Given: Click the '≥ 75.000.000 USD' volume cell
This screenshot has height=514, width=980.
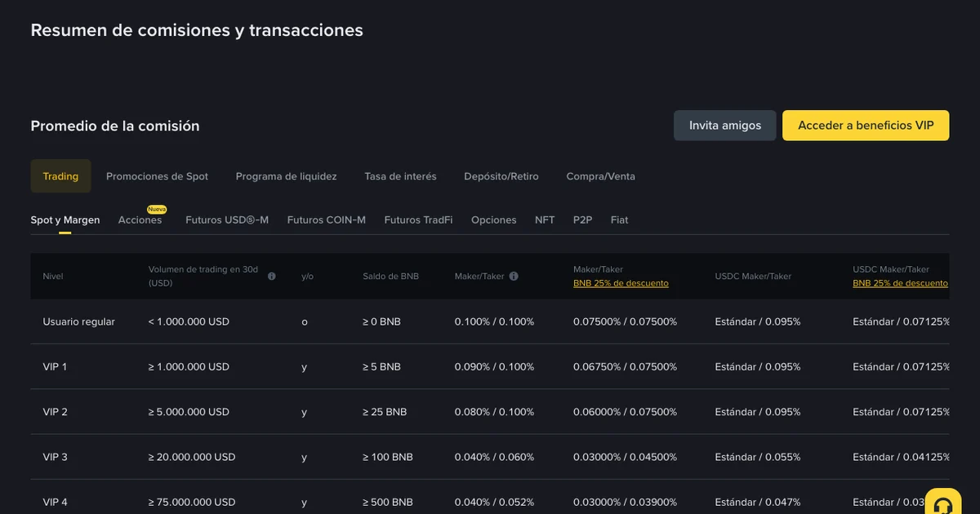Looking at the screenshot, I should (x=192, y=502).
